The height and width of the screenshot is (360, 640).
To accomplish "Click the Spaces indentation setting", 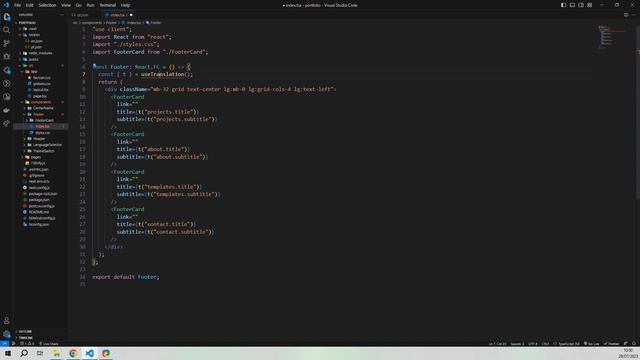I will (517, 344).
